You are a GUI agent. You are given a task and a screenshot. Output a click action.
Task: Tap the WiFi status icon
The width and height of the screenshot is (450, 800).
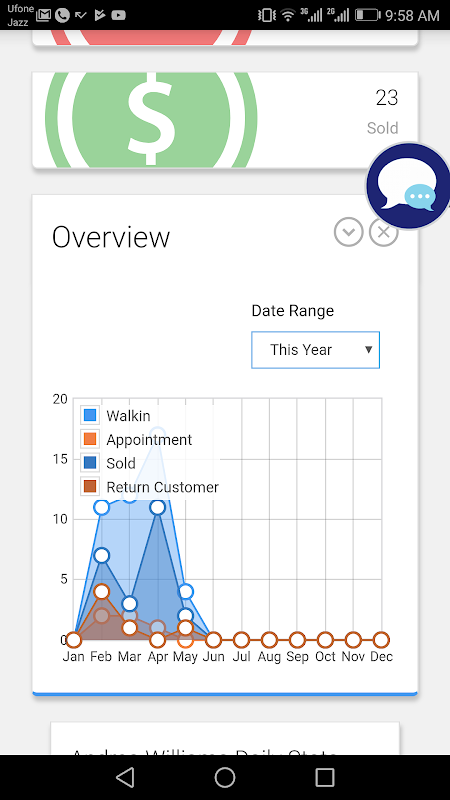[288, 15]
